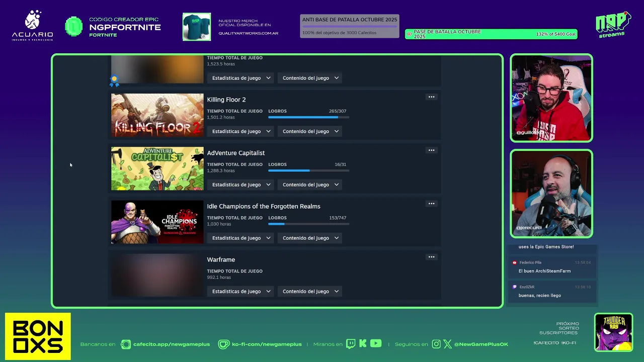The height and width of the screenshot is (362, 644).
Task: Click the '153/747' achievements count
Action: (338, 218)
